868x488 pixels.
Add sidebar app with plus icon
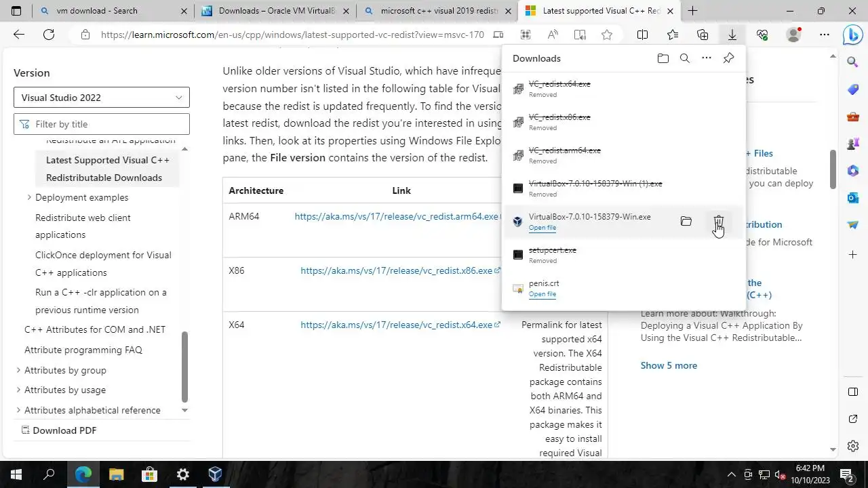click(x=853, y=254)
